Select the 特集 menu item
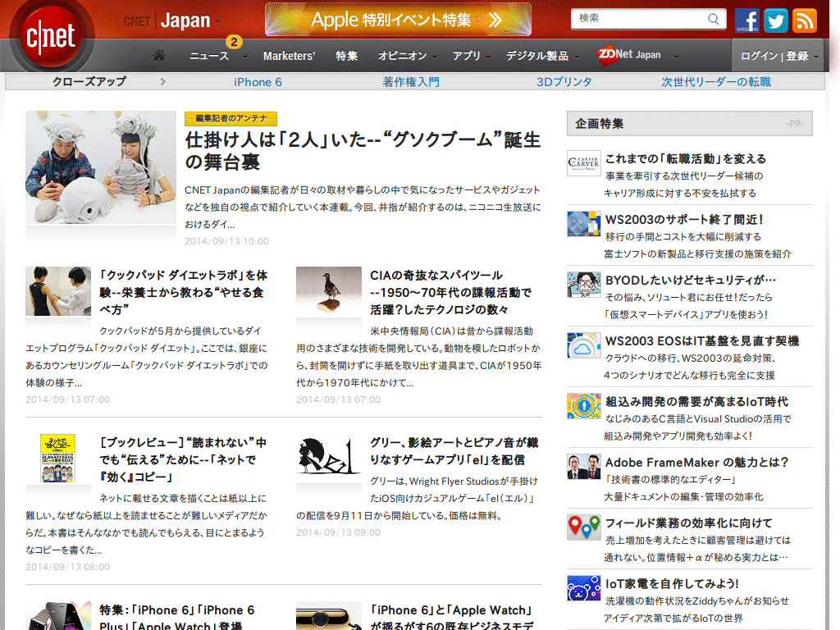Viewport: 840px width, 630px height. point(346,56)
